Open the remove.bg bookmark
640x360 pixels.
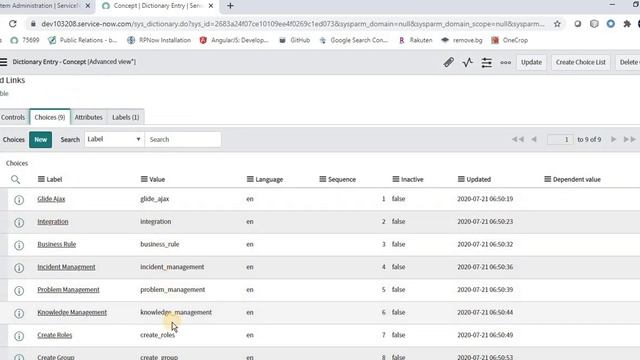[462, 40]
